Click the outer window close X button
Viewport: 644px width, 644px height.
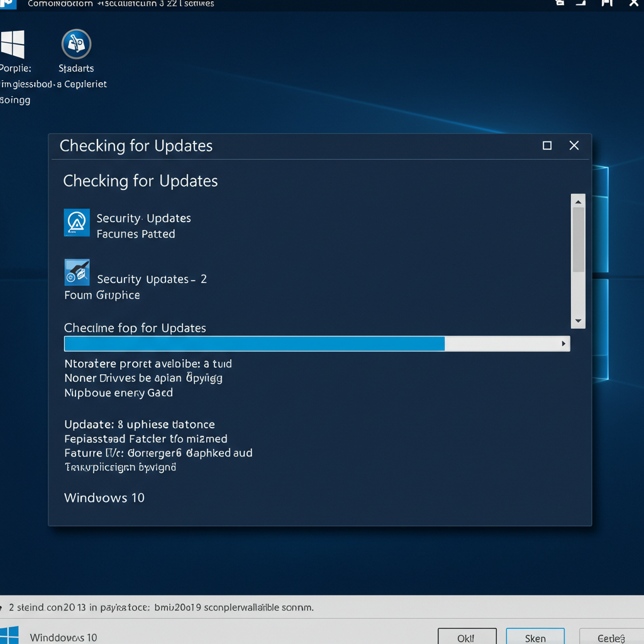634,3
